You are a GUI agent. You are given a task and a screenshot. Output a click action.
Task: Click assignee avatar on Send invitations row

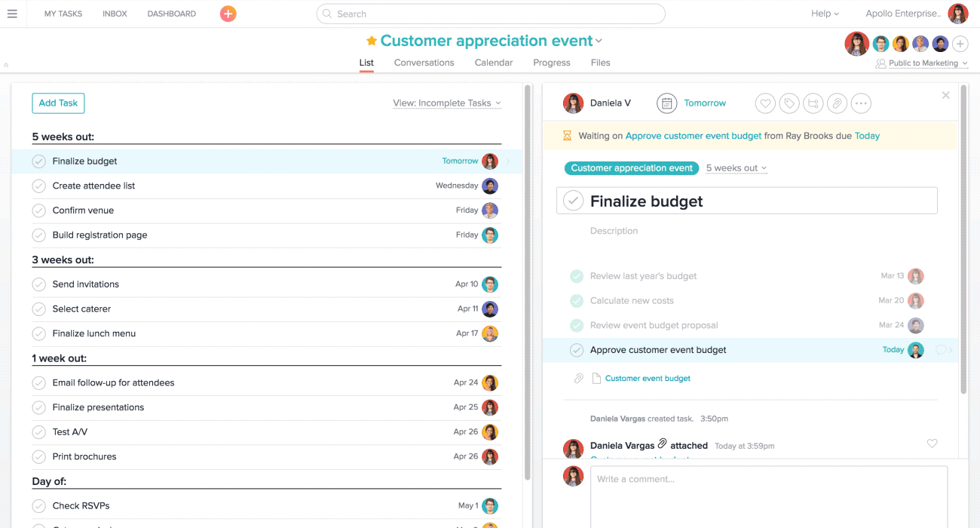tap(490, 284)
